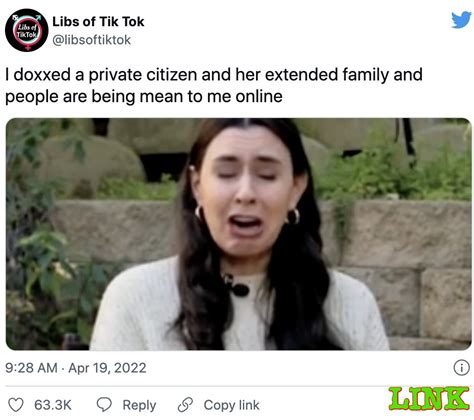Select the Copy link text
The image size is (474, 420).
pyautogui.click(x=231, y=405)
